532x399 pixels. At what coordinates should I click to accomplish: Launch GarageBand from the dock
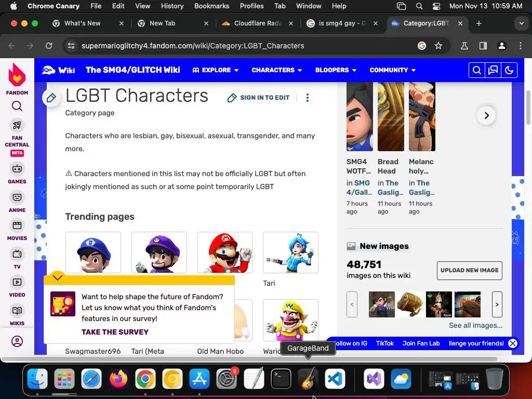pyautogui.click(x=308, y=379)
